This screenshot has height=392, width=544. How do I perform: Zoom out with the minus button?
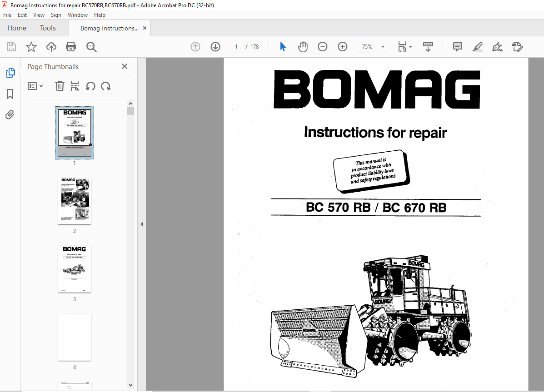pos(323,47)
